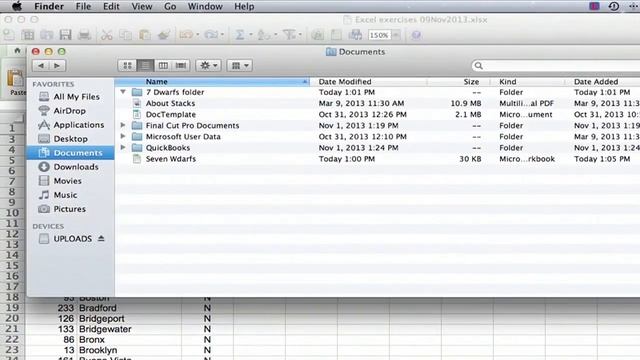
Task: Eject the UPLOADS device
Action: 101,238
